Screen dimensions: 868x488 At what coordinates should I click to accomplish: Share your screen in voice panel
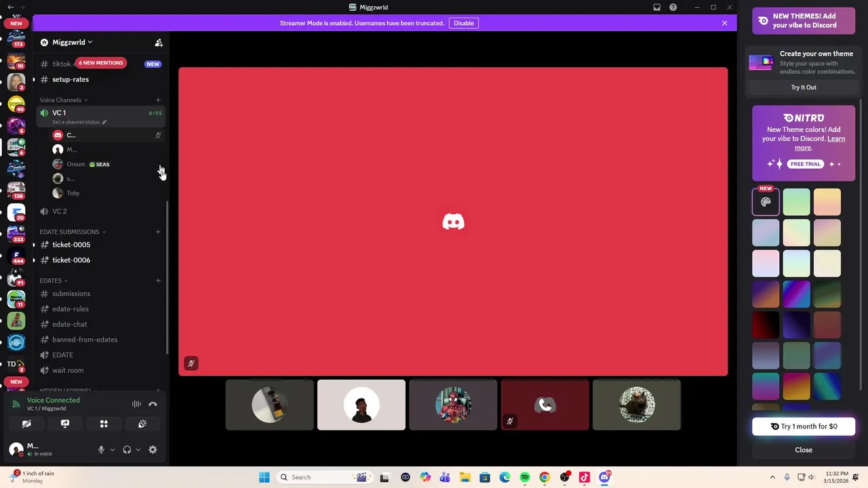pyautogui.click(x=65, y=424)
